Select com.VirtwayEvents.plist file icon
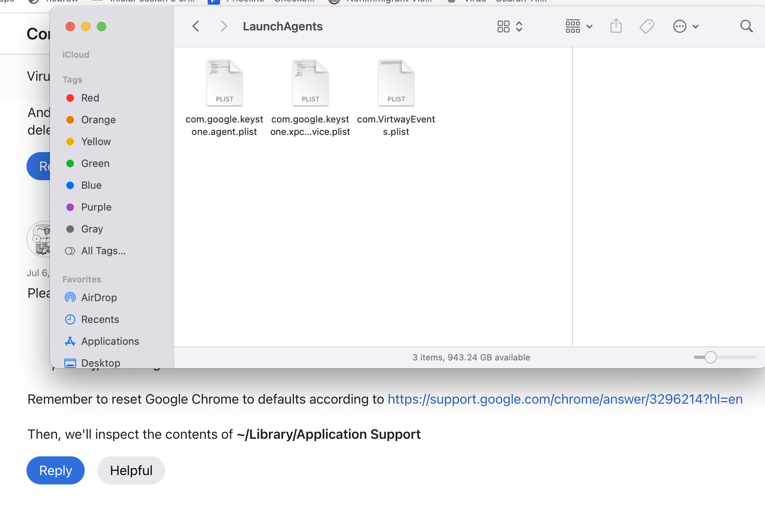The width and height of the screenshot is (765, 532). tap(396, 83)
